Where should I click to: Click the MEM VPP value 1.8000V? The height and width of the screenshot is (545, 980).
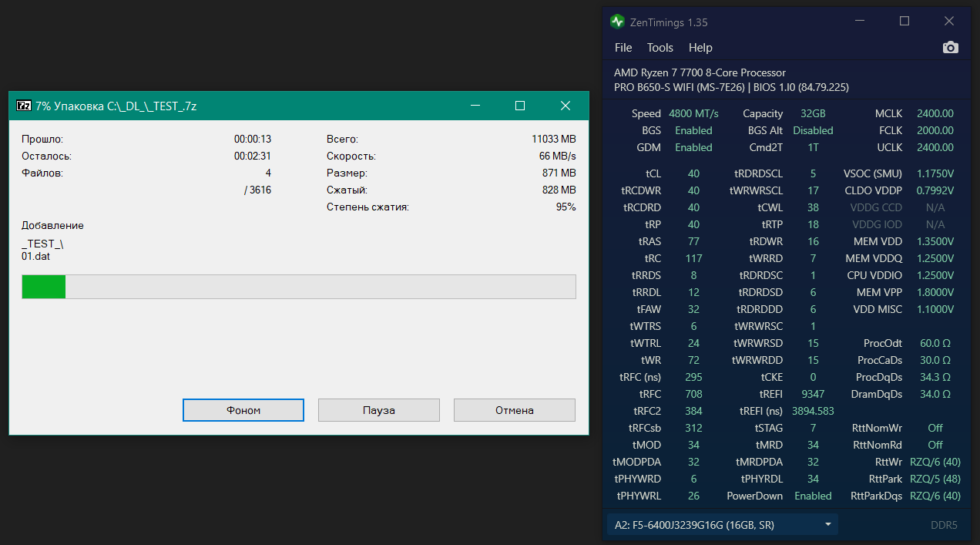pyautogui.click(x=935, y=292)
